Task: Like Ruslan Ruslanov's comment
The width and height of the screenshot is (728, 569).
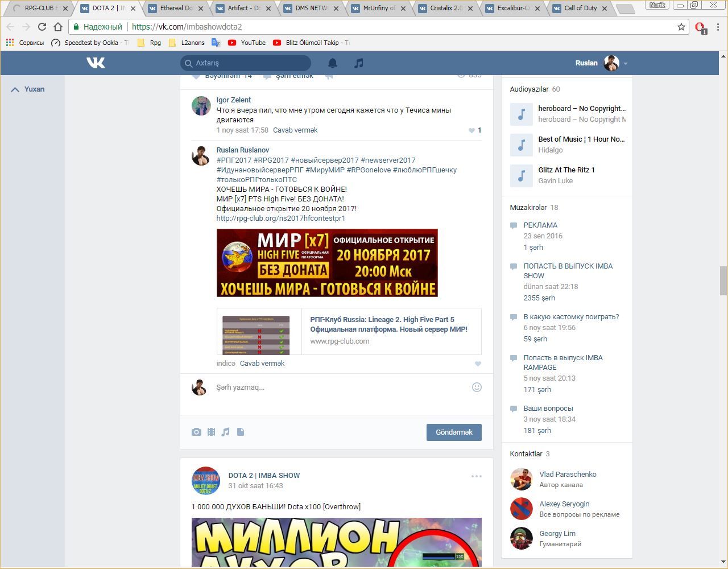Action: 478,364
